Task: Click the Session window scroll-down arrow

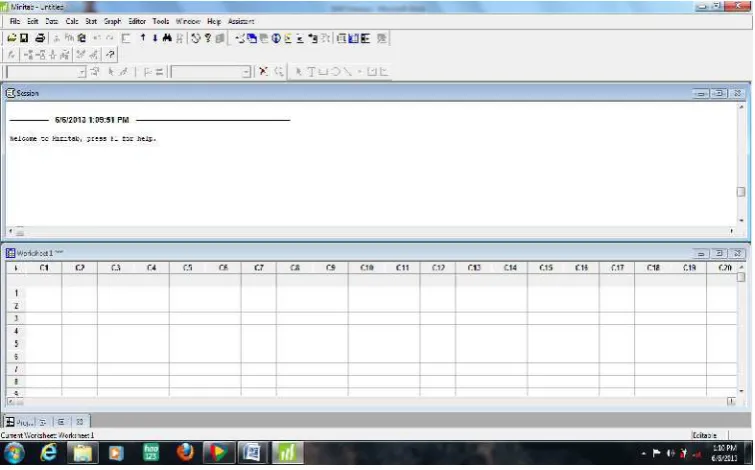Action: point(741,221)
